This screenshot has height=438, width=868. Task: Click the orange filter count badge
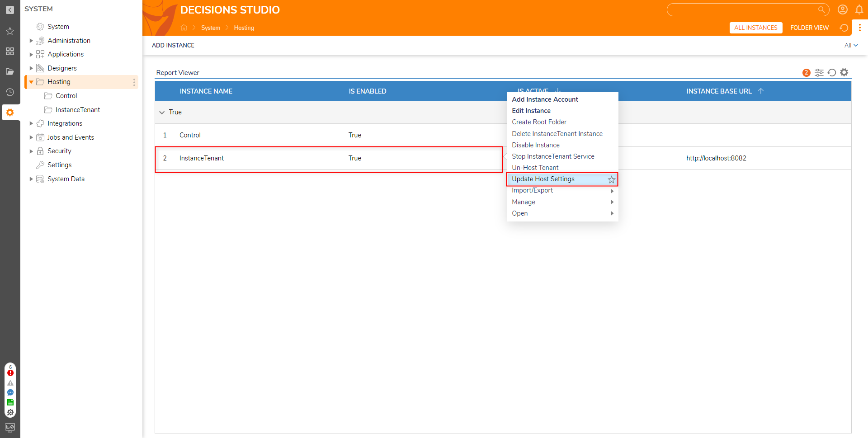click(806, 72)
